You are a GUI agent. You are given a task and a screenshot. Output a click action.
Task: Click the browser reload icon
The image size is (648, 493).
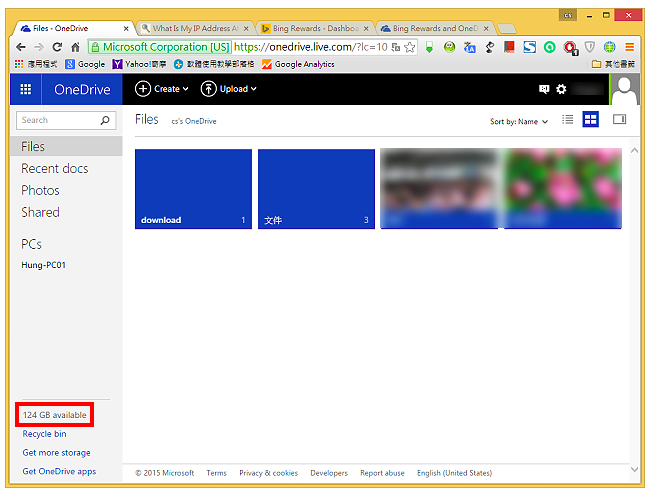pos(57,47)
